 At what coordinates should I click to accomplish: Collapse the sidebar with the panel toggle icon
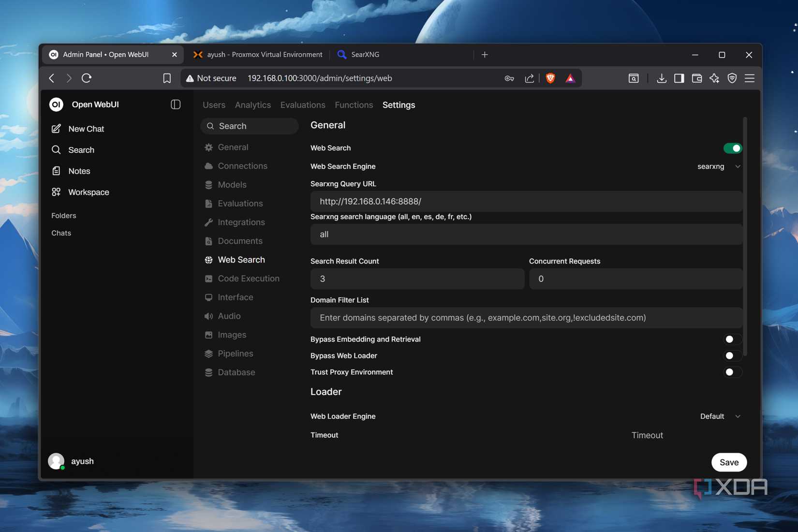point(176,104)
